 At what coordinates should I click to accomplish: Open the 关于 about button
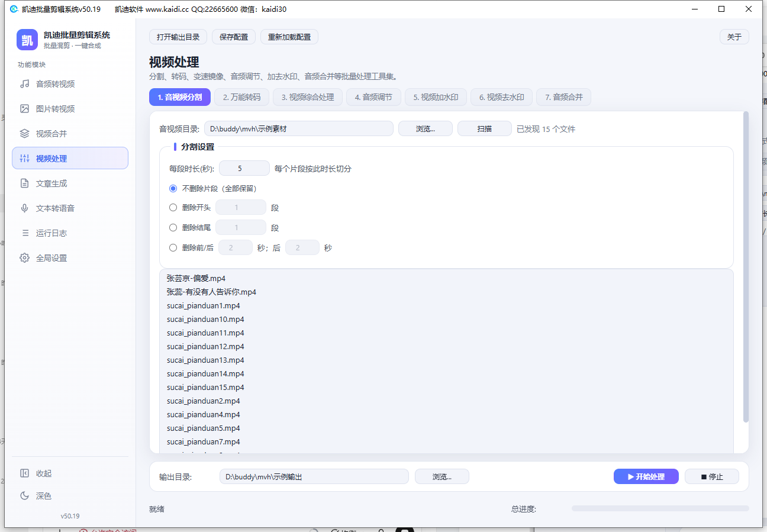coord(734,37)
